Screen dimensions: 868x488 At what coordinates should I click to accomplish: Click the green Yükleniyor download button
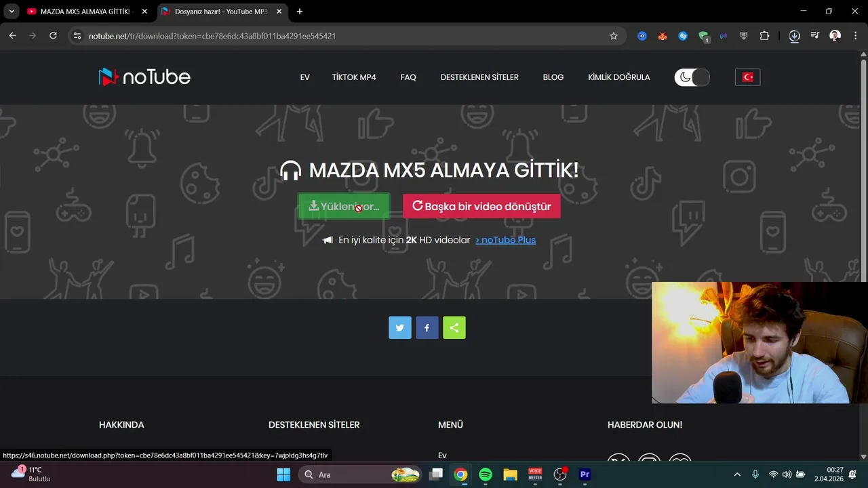point(344,206)
